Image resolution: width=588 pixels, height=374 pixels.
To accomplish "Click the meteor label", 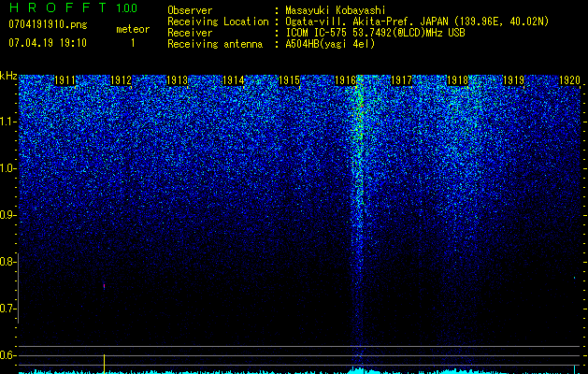I will pos(133,29).
